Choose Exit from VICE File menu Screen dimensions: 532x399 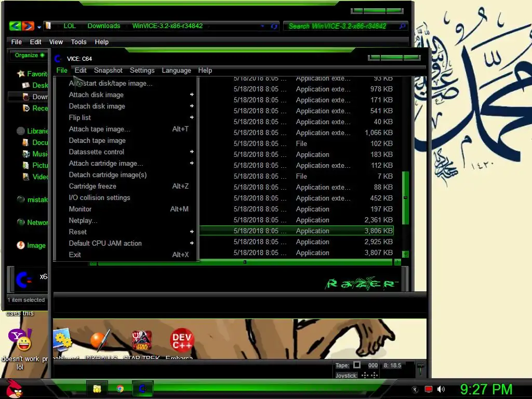[x=126, y=255]
